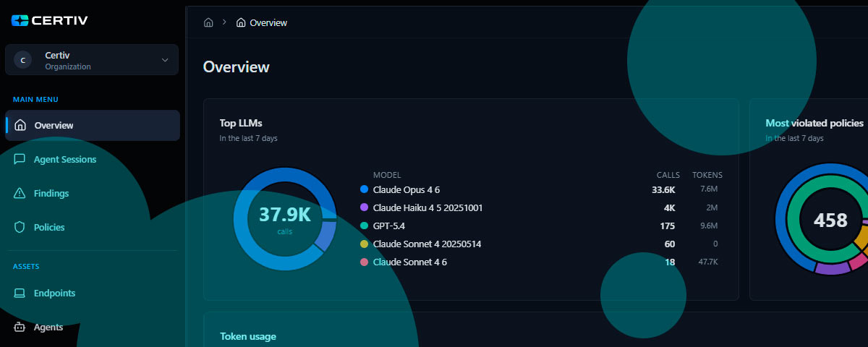Click the 9.6M tokens value

[709, 226]
